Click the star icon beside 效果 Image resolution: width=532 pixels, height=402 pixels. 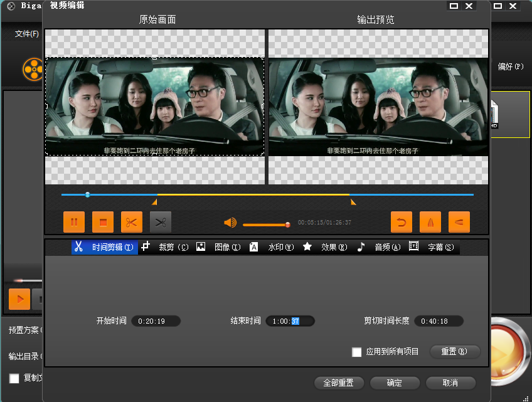(307, 246)
